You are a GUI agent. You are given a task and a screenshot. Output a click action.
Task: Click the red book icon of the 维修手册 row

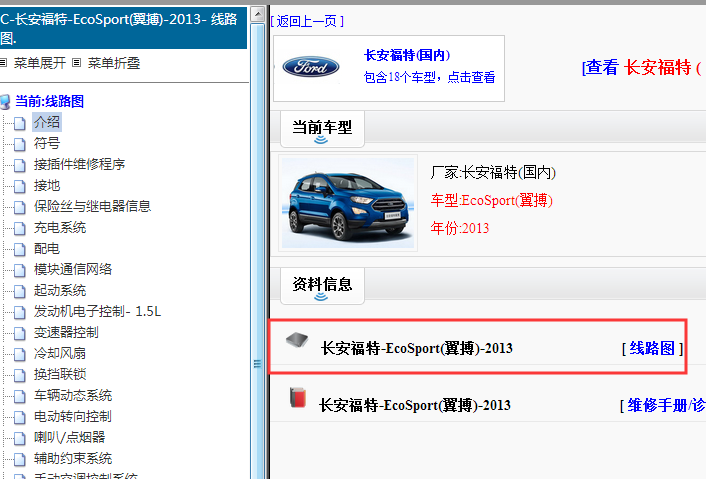(x=298, y=397)
